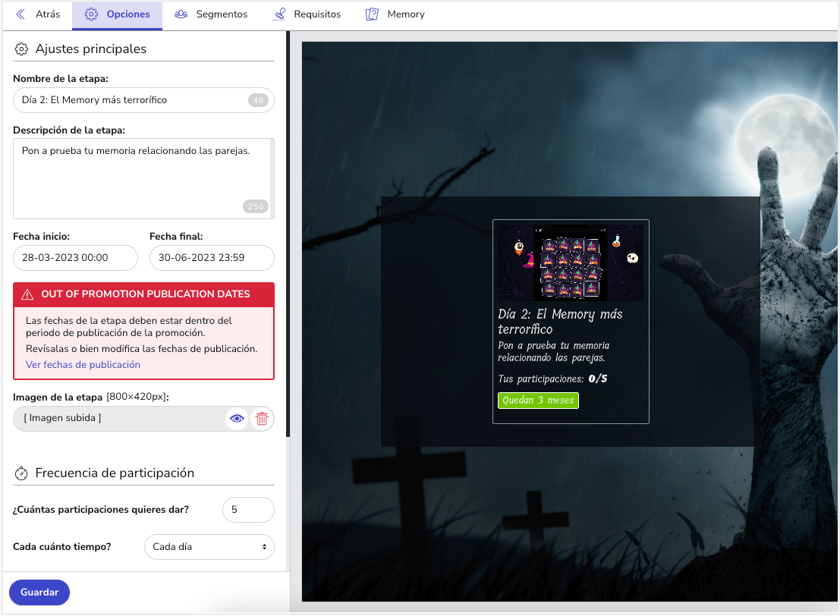This screenshot has height=616, width=840.
Task: Click the Requisitos signature icon
Action: (x=279, y=14)
